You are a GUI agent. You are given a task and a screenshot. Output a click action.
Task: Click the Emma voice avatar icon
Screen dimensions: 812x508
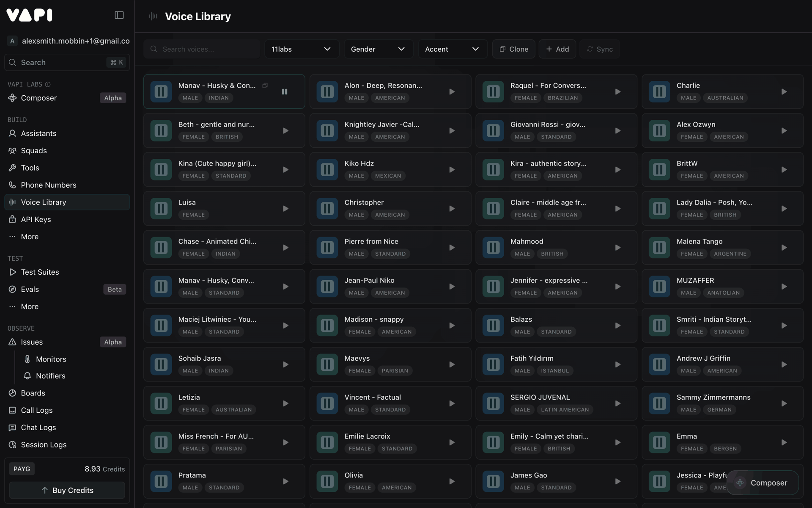[x=659, y=442]
